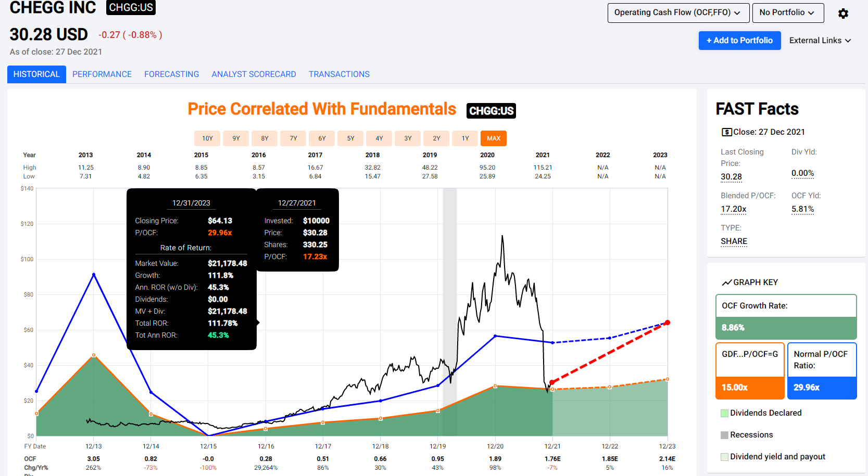Click the 29,264% Chg/Yr value
The image size is (868, 476).
266,468
